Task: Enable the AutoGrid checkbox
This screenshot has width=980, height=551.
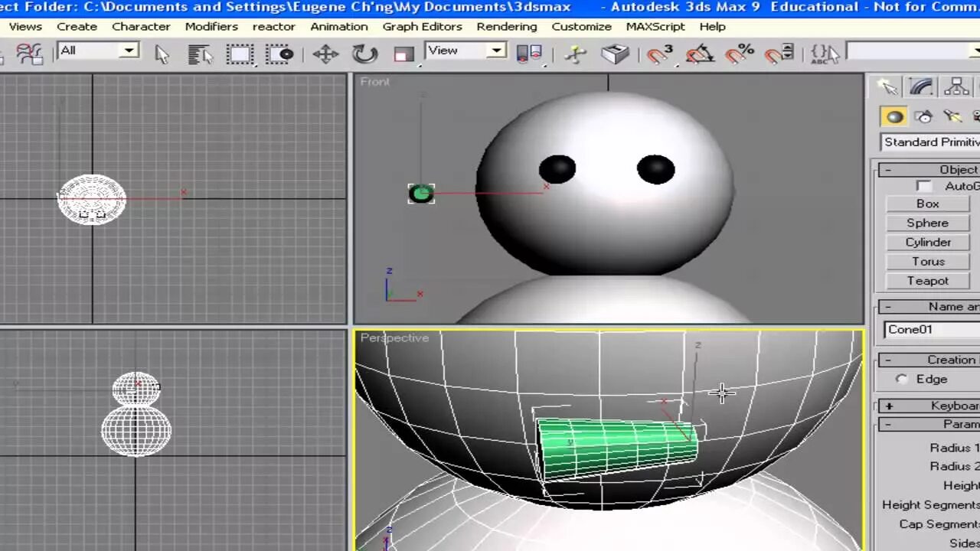Action: pyautogui.click(x=924, y=186)
